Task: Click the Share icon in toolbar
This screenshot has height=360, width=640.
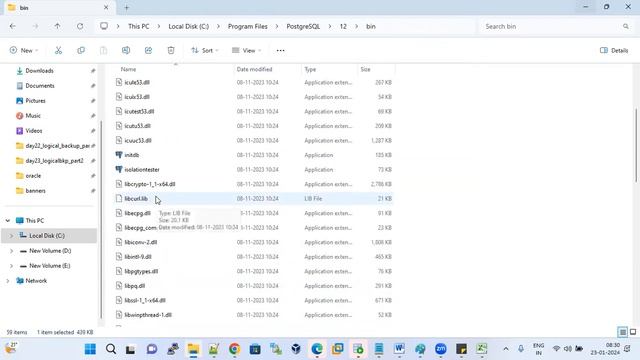Action: pos(148,50)
